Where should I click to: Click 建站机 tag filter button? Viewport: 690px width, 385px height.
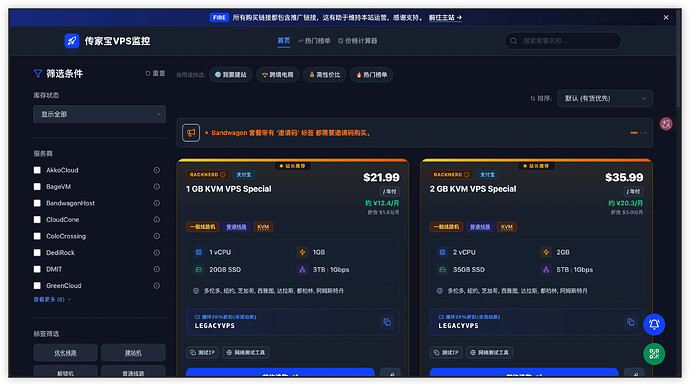(x=133, y=353)
